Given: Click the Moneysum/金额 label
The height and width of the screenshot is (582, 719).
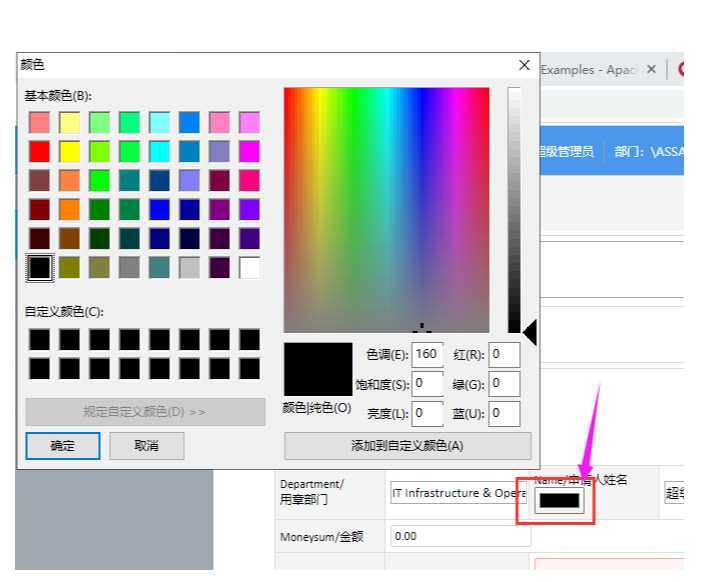Looking at the screenshot, I should coord(322,537).
